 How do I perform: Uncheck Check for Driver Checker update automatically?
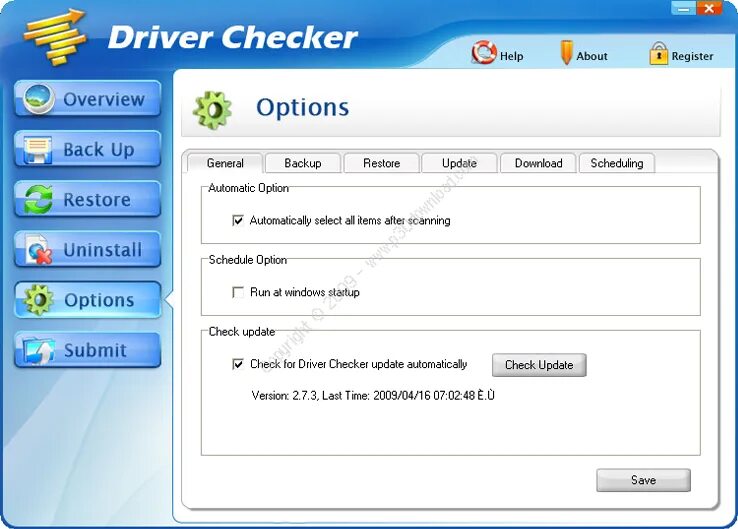pyautogui.click(x=238, y=364)
